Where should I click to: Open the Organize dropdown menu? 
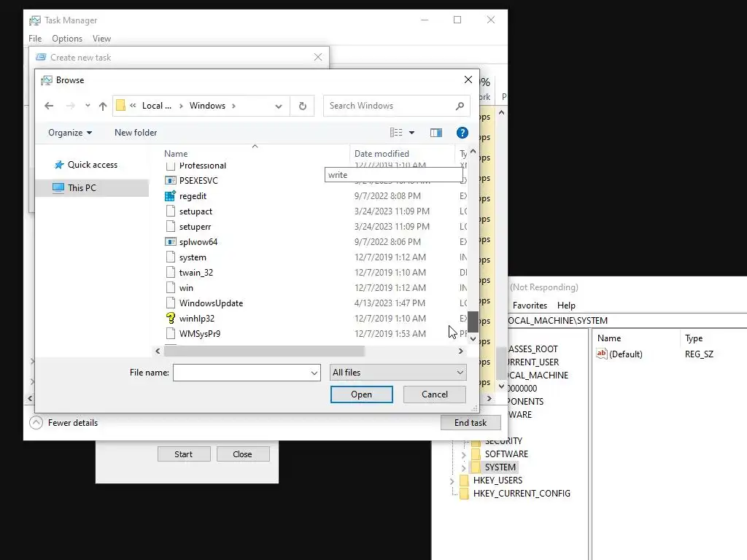[70, 133]
